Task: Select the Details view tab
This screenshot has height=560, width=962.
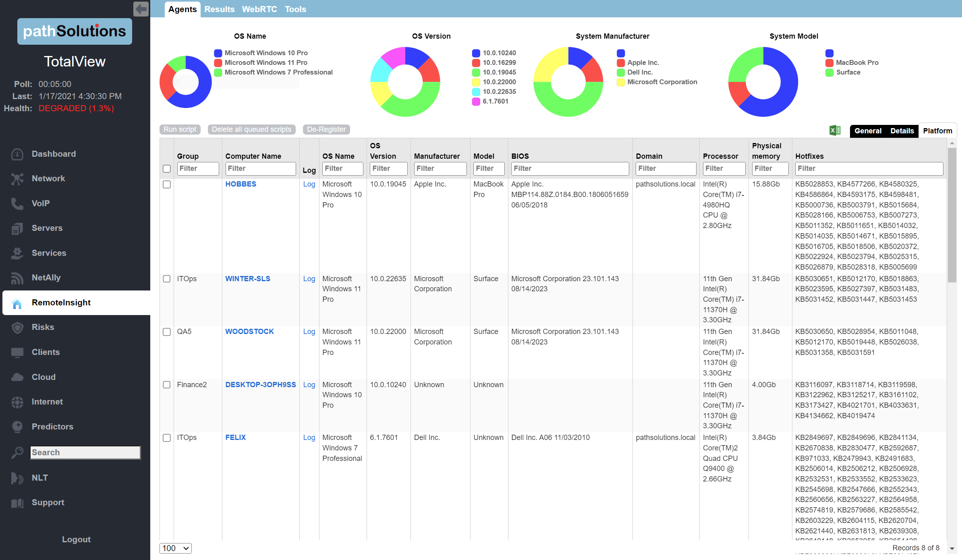Action: (902, 131)
